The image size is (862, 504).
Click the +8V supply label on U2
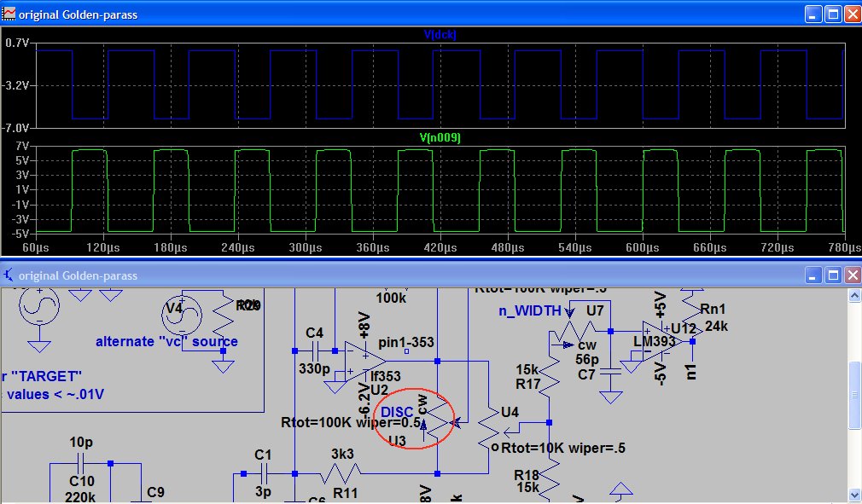(x=364, y=325)
